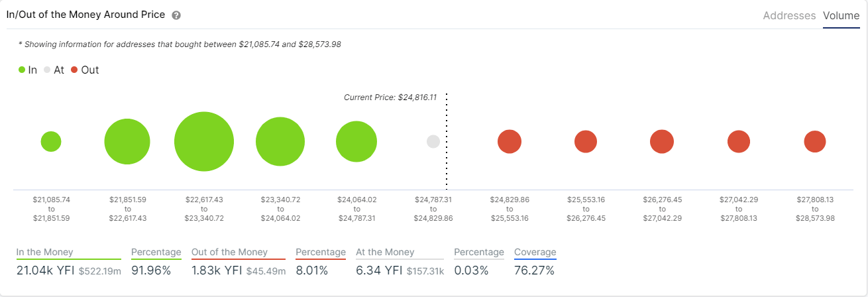The width and height of the screenshot is (868, 297).
Task: Click the green bubble above $23,340.72 range
Action: click(x=280, y=142)
